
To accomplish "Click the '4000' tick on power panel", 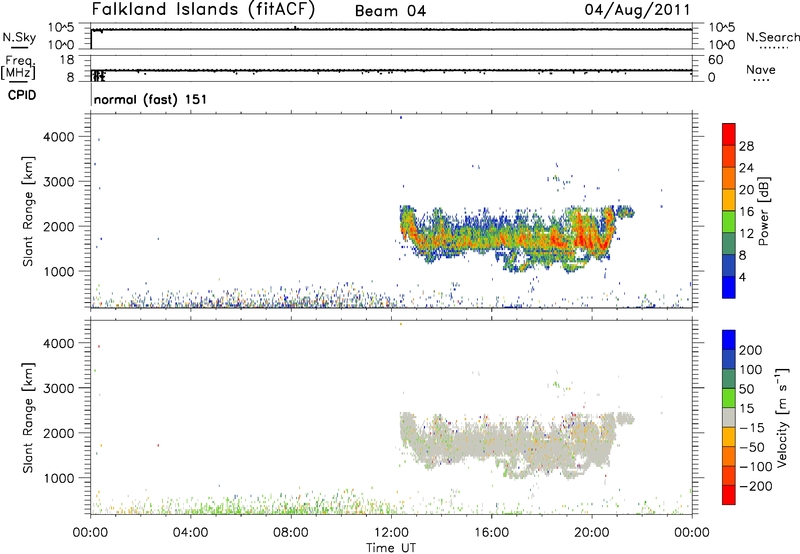I will (59, 137).
